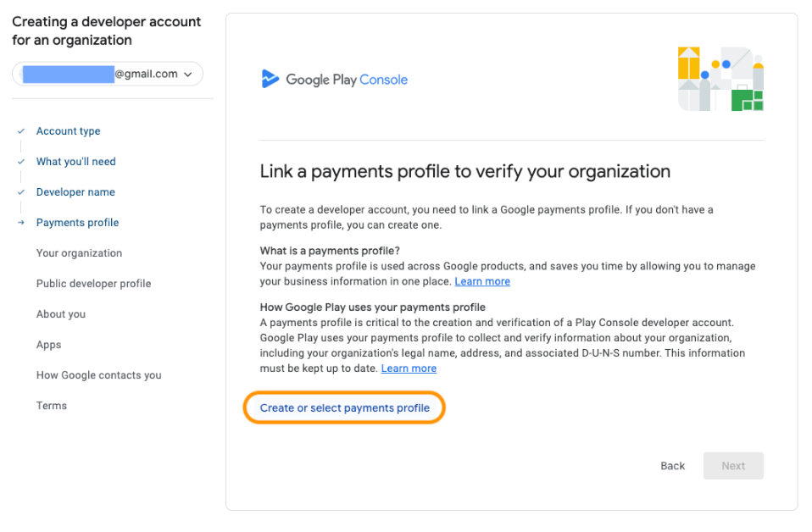Open the gmail.com account dropdown
The height and width of the screenshot is (532, 812).
(x=108, y=74)
